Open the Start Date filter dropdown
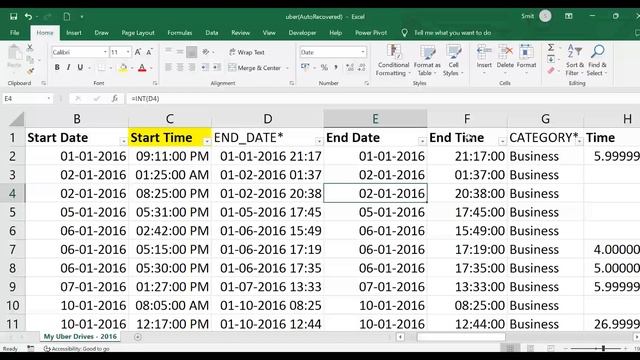The width and height of the screenshot is (640, 360). click(x=123, y=141)
